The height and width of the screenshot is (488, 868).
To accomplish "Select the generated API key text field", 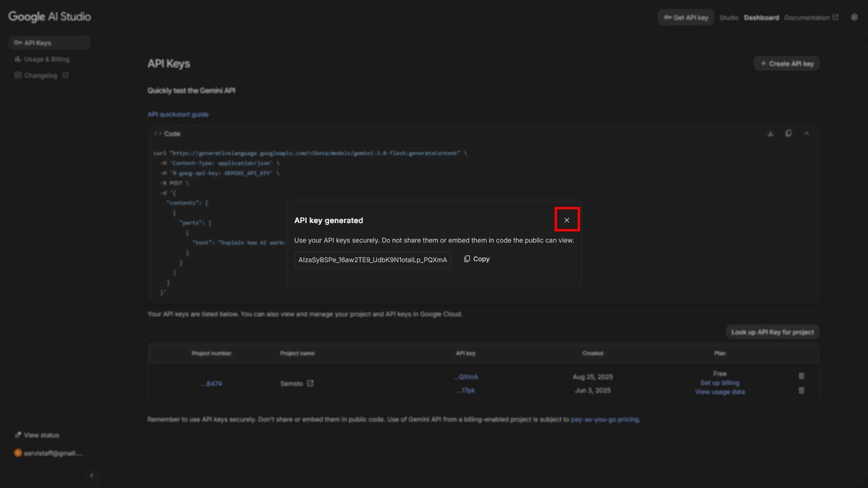I will tap(373, 260).
